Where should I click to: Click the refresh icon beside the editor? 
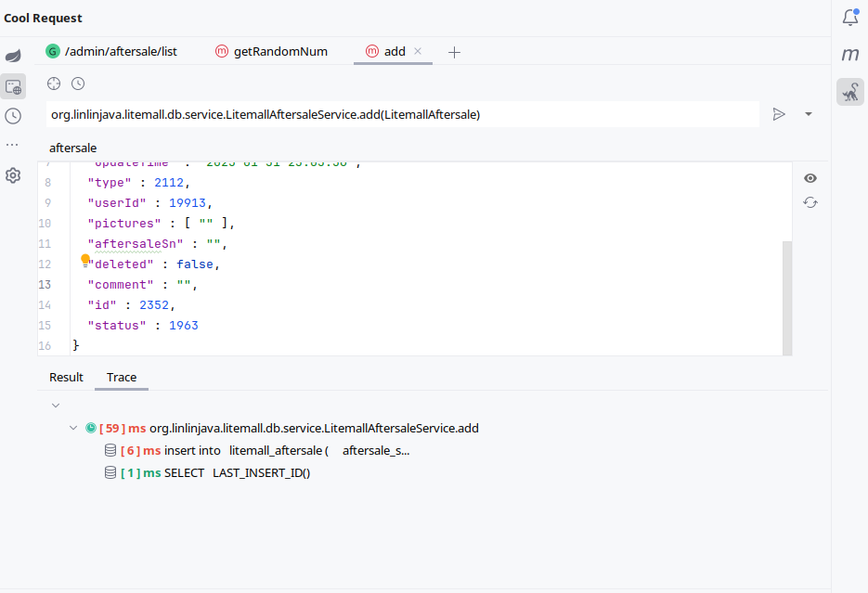click(x=810, y=202)
